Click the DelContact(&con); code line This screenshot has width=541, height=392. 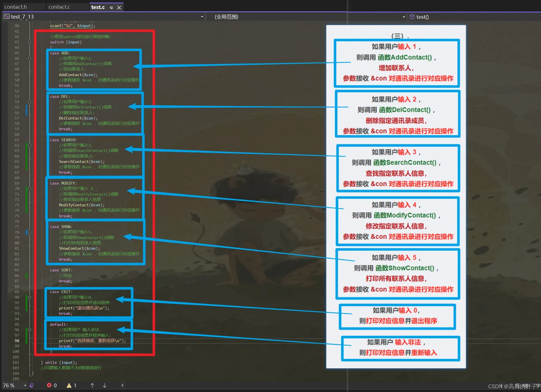click(78, 118)
